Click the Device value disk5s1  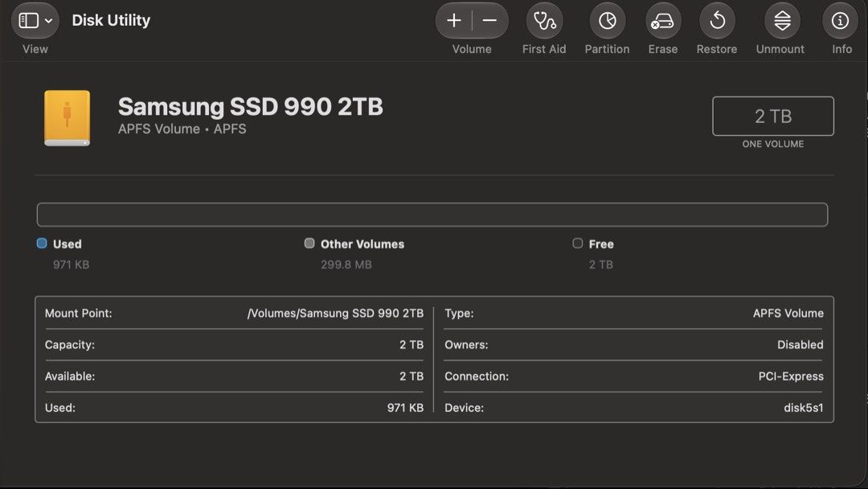point(804,408)
